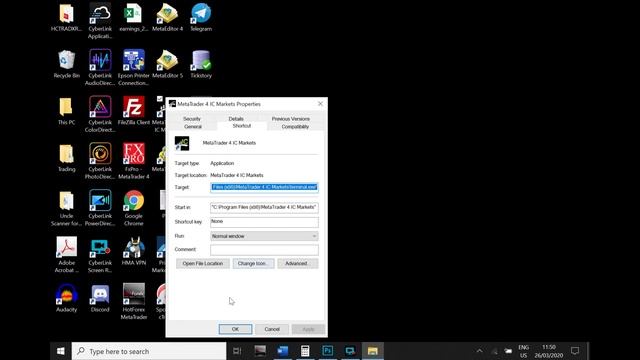This screenshot has width=640, height=360.
Task: Click the ENG US language indicator
Action: pyautogui.click(x=523, y=351)
